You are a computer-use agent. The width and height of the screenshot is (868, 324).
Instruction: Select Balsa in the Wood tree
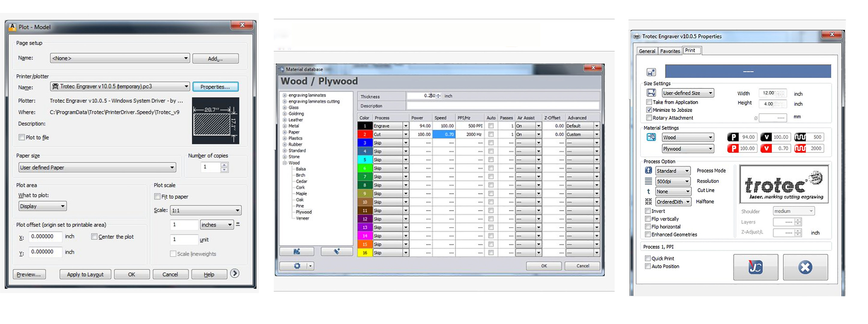click(x=300, y=169)
